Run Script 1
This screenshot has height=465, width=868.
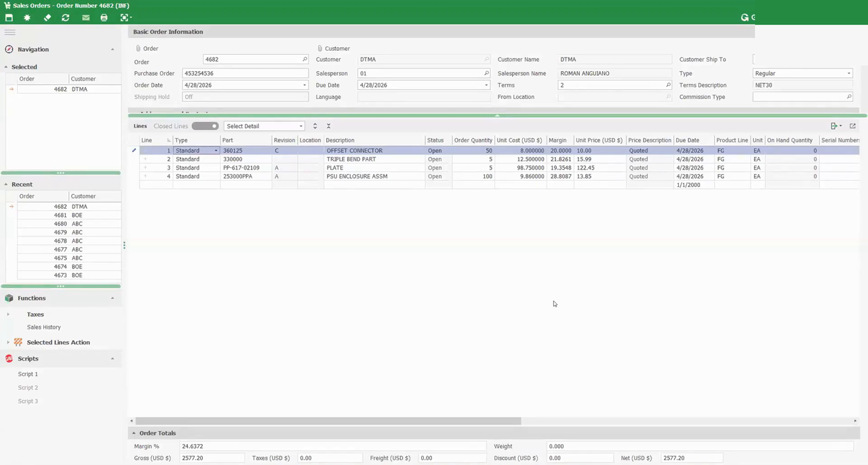(28, 374)
